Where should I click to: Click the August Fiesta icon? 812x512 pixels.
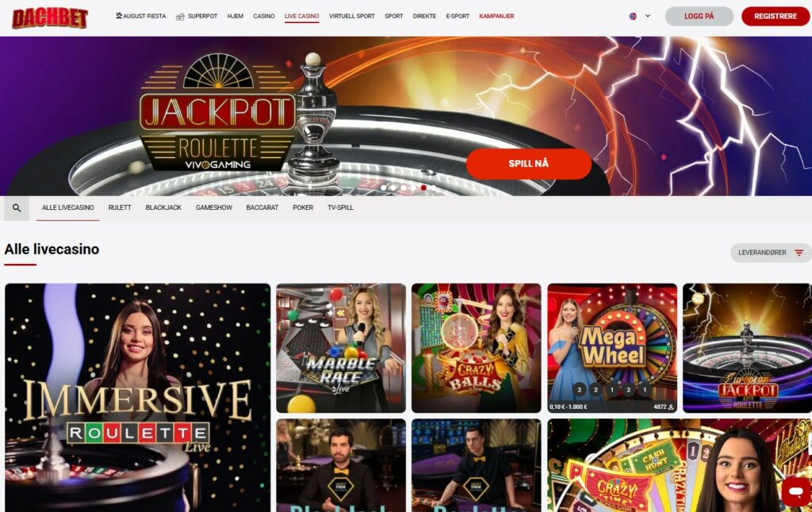119,16
